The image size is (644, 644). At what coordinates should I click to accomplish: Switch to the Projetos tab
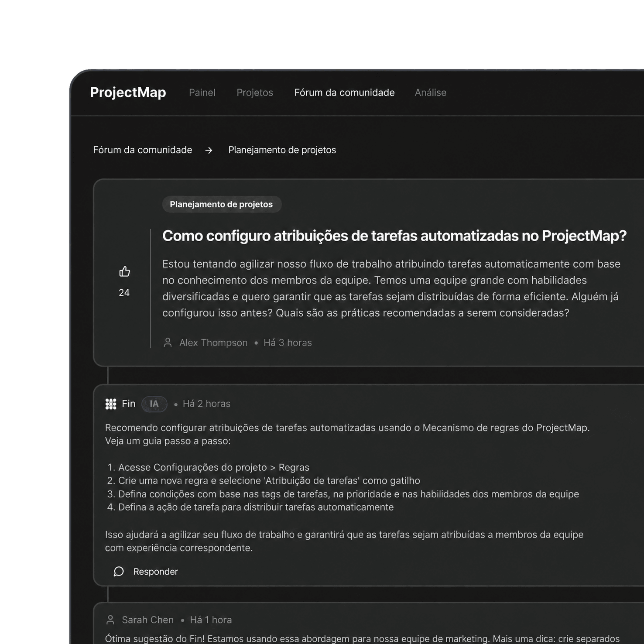(x=255, y=92)
